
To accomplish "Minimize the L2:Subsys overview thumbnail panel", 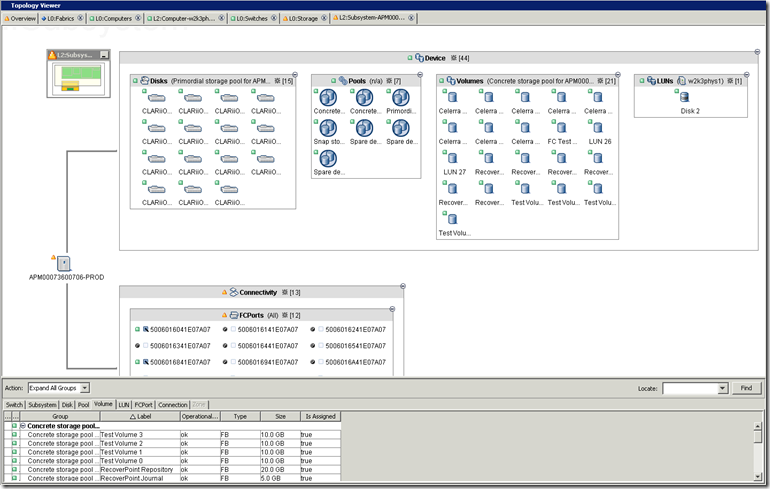I will pyautogui.click(x=104, y=55).
